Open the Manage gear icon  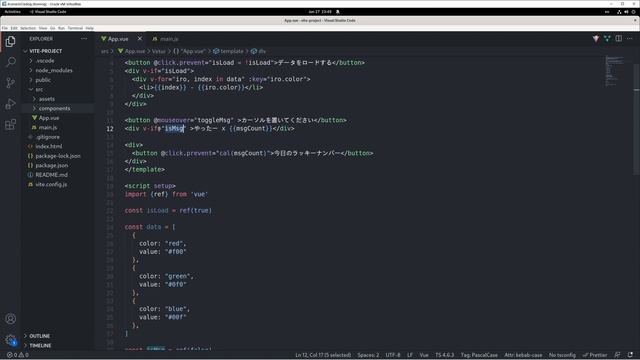(11, 340)
